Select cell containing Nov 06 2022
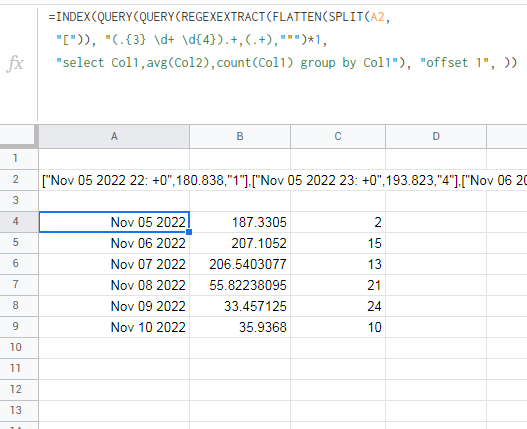 pos(114,243)
